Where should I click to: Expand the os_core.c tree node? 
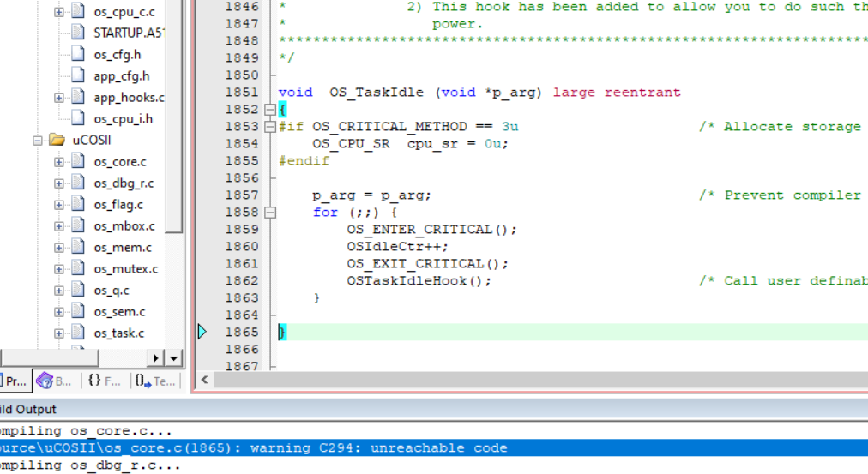(58, 162)
